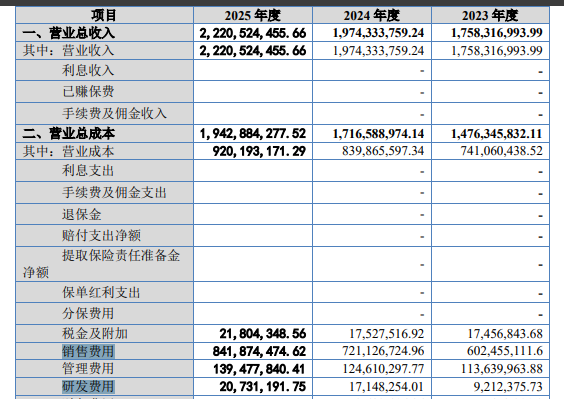
Task: Click the highlighted 销售费用 row label
Action: [x=88, y=351]
